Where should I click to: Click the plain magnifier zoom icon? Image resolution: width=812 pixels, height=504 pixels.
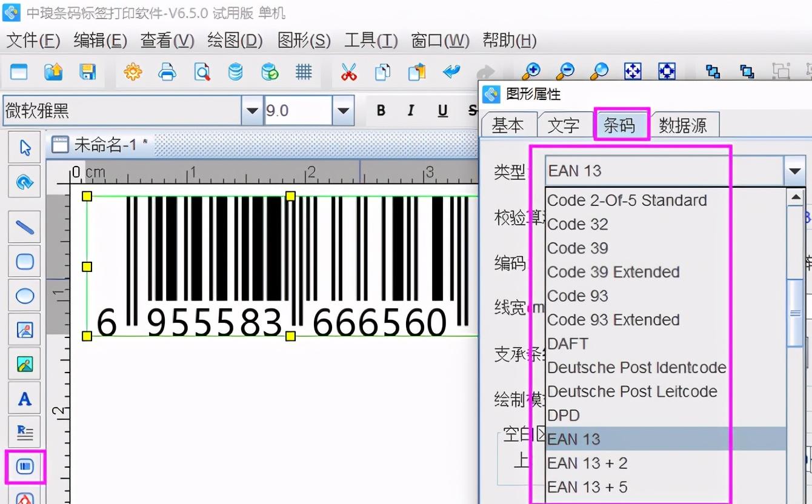599,71
